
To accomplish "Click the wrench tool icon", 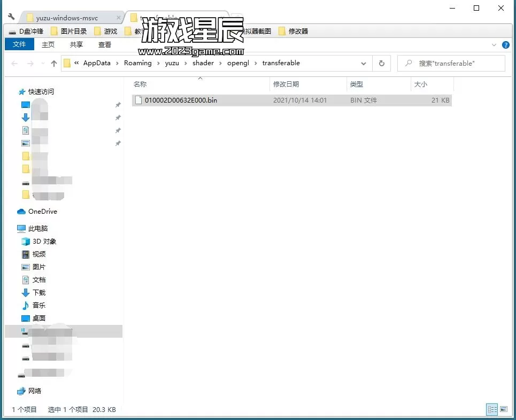I will point(11,17).
